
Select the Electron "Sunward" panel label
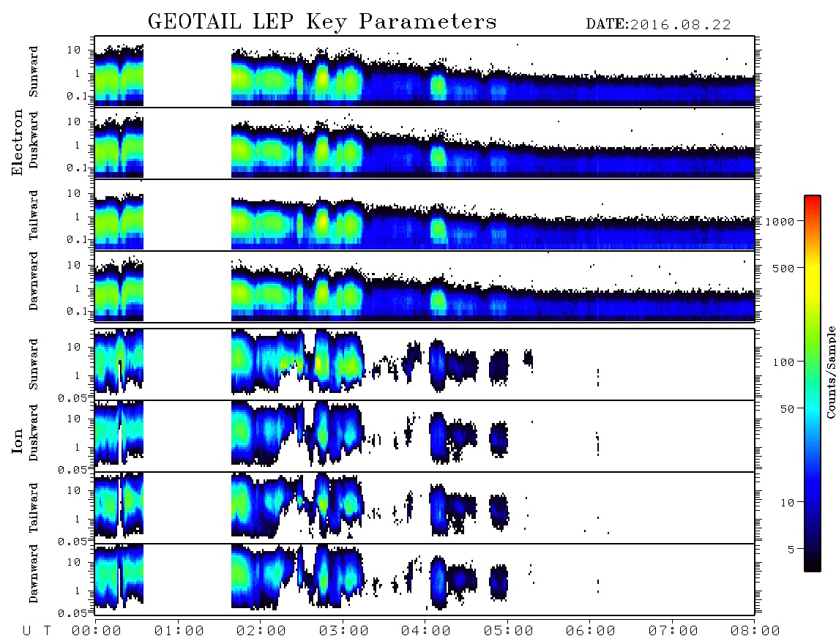pyautogui.click(x=34, y=72)
